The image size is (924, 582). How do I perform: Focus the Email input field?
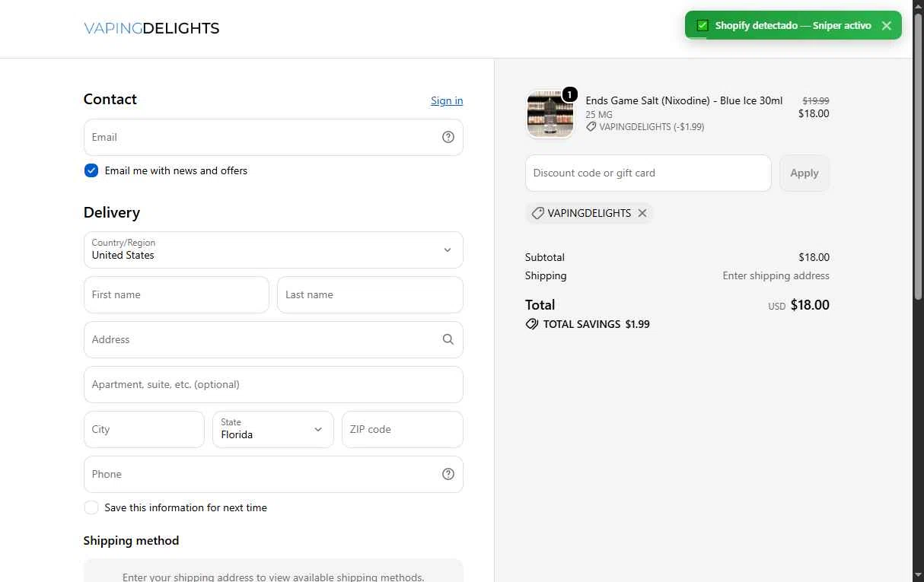(x=273, y=137)
